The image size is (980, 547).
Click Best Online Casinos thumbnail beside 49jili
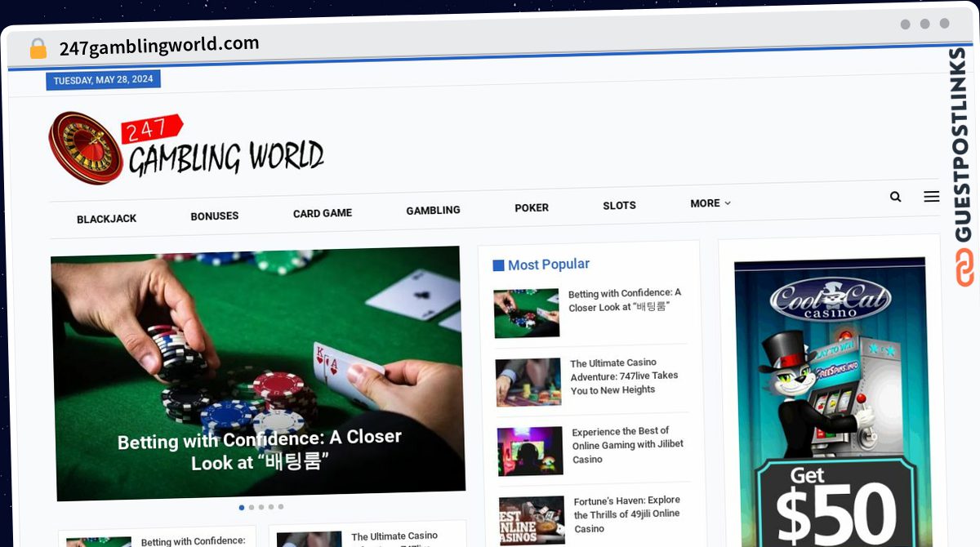pyautogui.click(x=532, y=520)
